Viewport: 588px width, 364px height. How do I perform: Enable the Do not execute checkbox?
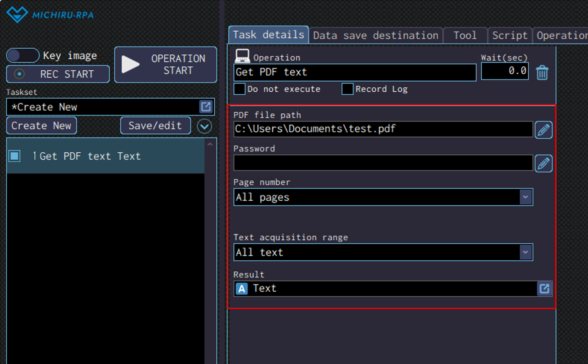tap(239, 89)
